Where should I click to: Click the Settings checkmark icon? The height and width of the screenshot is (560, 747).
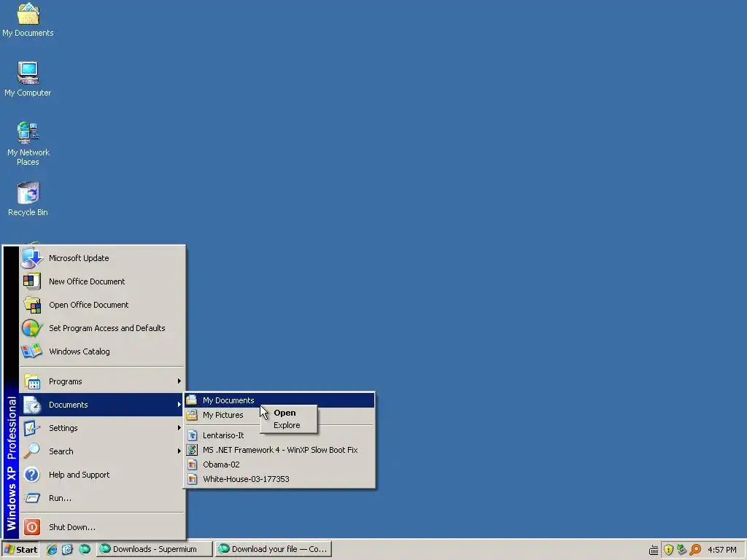pyautogui.click(x=31, y=428)
